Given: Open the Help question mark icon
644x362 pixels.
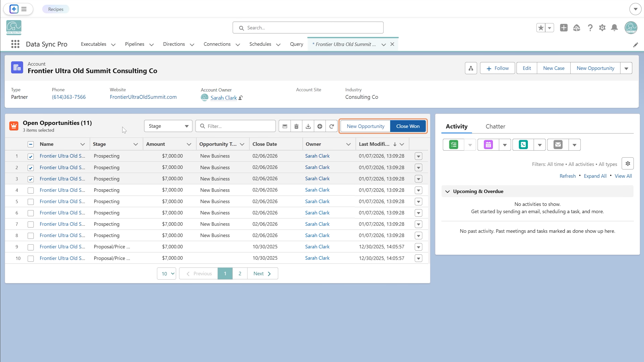Looking at the screenshot, I should [590, 28].
